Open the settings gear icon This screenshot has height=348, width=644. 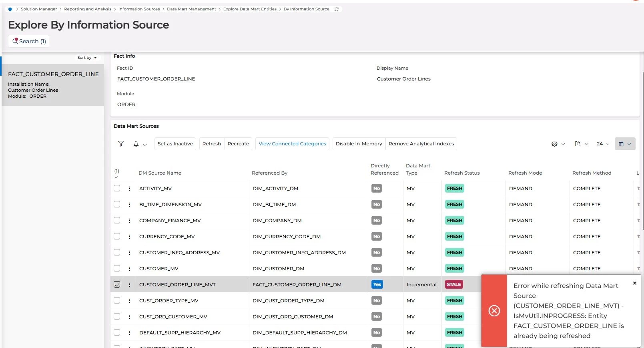554,144
